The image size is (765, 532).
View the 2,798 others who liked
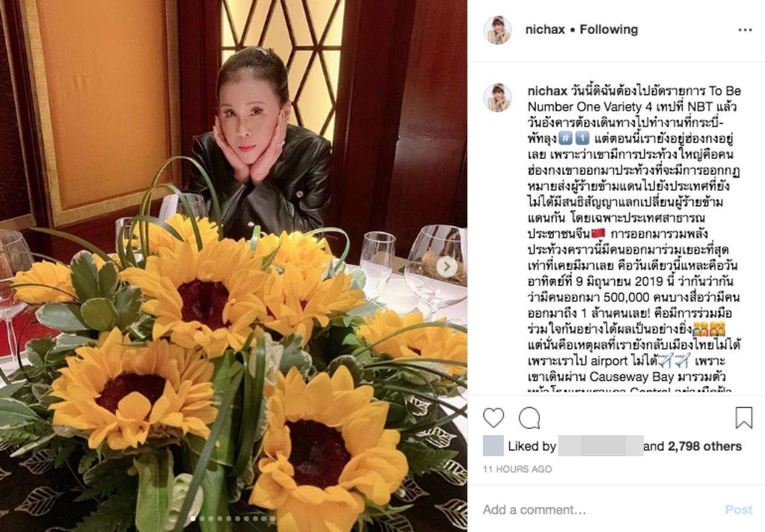705,446
